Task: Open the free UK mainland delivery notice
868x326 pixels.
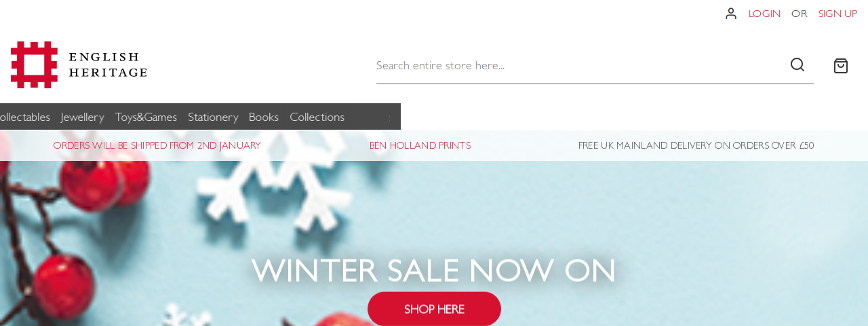Action: [696, 145]
